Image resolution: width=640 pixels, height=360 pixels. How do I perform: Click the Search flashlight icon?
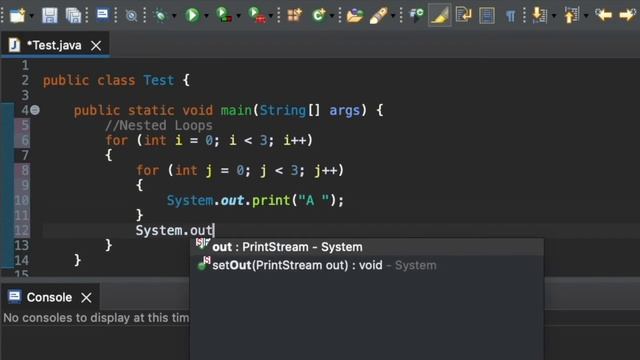378,16
